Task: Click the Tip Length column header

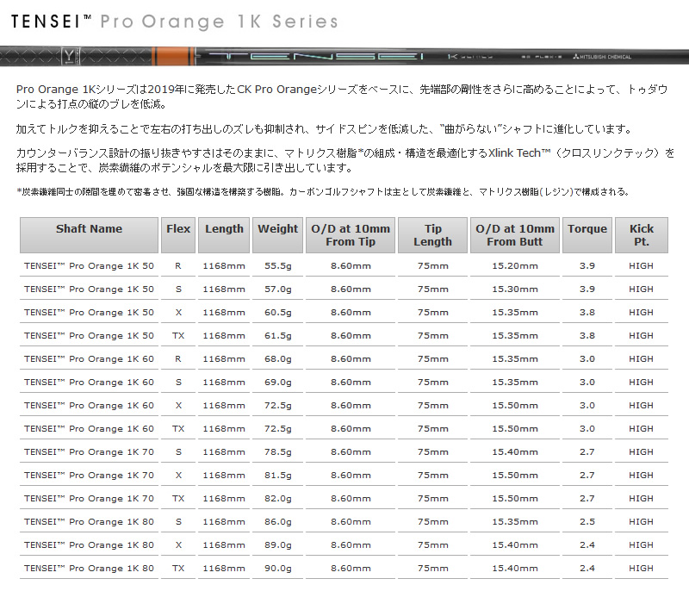Action: [433, 235]
